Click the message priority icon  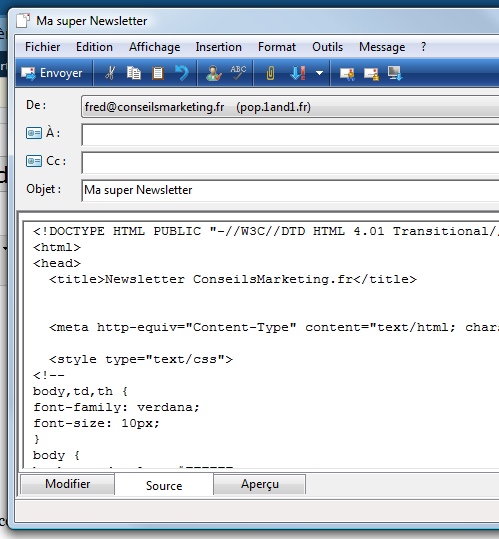(298, 73)
